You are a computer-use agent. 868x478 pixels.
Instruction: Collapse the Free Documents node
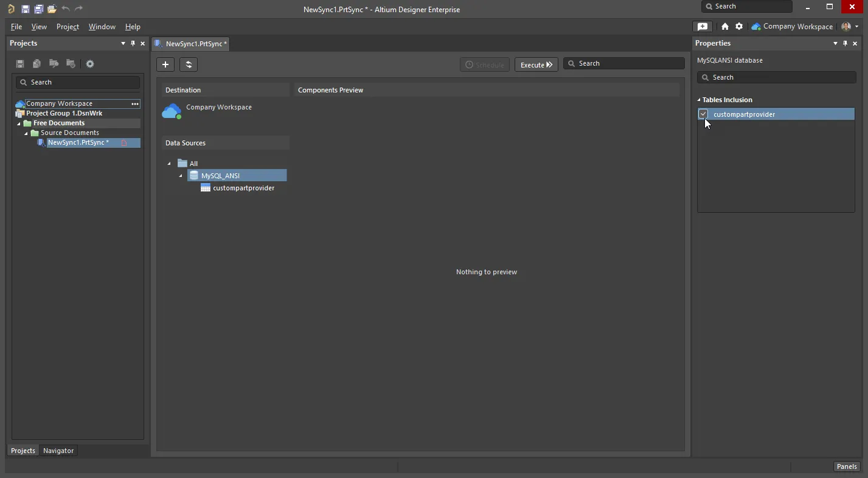pos(19,123)
